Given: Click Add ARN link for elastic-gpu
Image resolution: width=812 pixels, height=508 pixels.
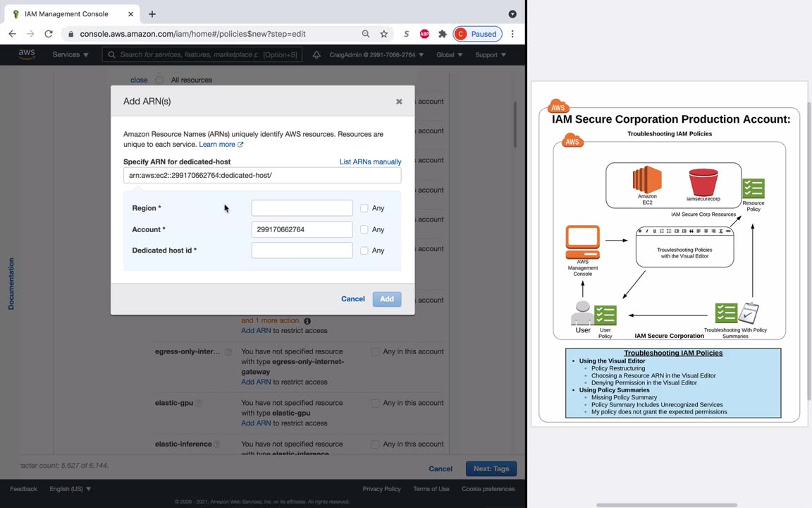Looking at the screenshot, I should 256,423.
